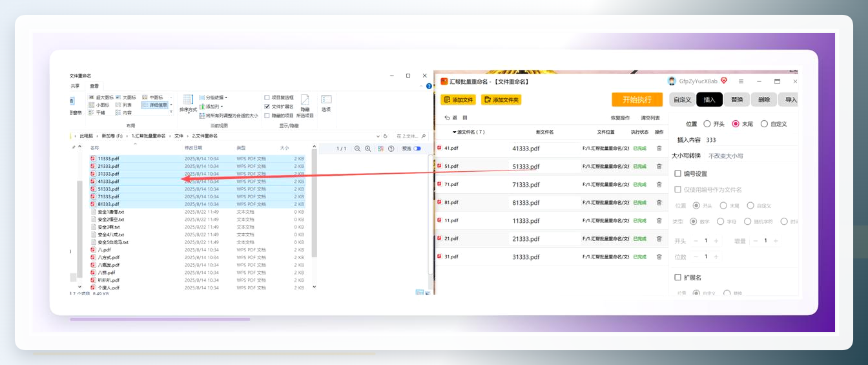Click the yellow Add File button
The height and width of the screenshot is (365, 868).
tap(458, 99)
